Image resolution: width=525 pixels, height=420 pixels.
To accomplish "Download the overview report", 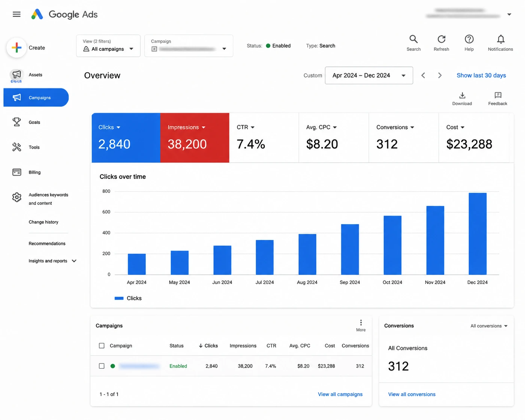I will click(x=462, y=99).
